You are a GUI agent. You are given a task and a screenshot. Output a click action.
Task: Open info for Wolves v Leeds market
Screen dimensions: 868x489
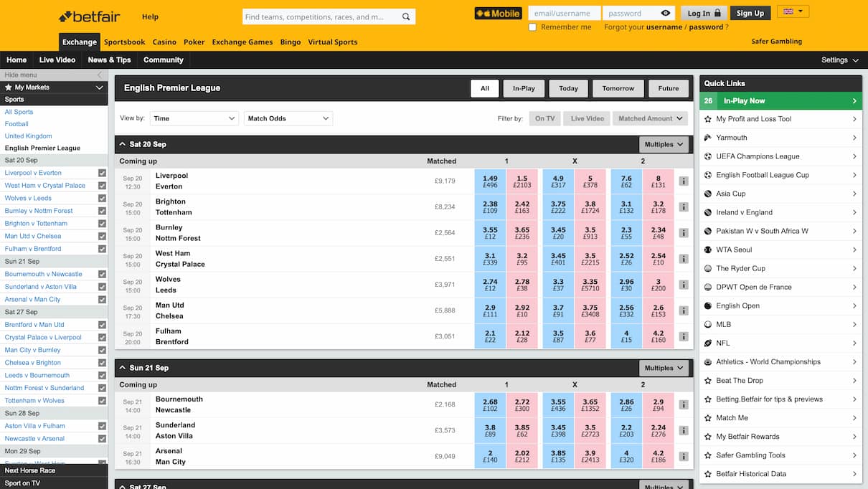click(x=684, y=285)
